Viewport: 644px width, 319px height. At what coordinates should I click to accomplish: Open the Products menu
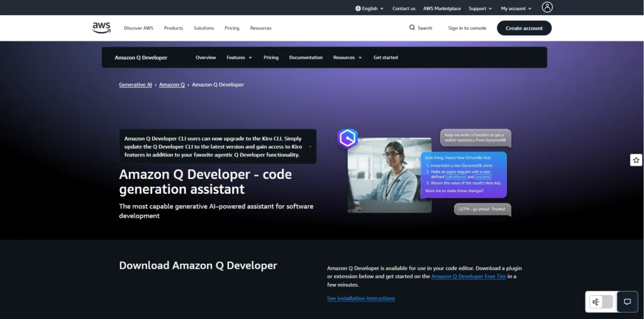click(x=174, y=28)
